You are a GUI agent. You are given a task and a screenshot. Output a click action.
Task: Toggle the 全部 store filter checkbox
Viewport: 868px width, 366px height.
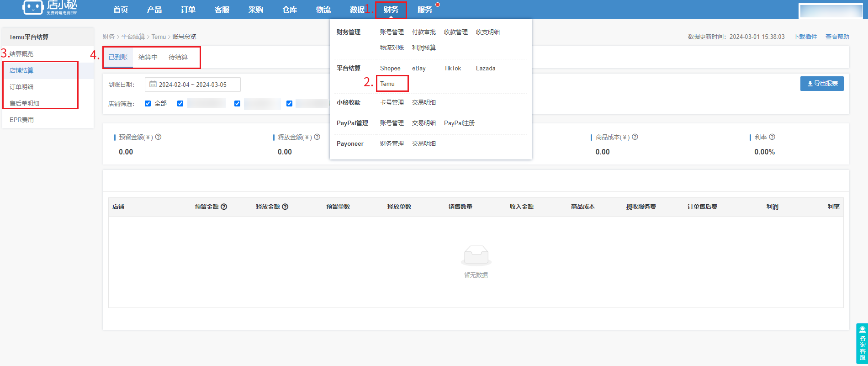pos(148,103)
